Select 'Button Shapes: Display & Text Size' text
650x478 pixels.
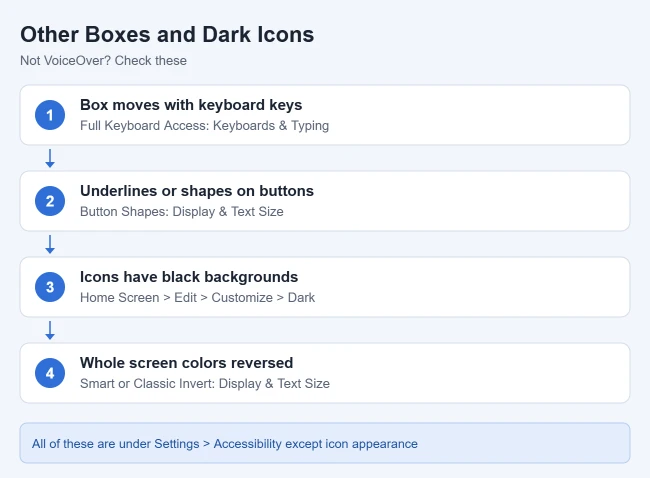[x=182, y=211]
